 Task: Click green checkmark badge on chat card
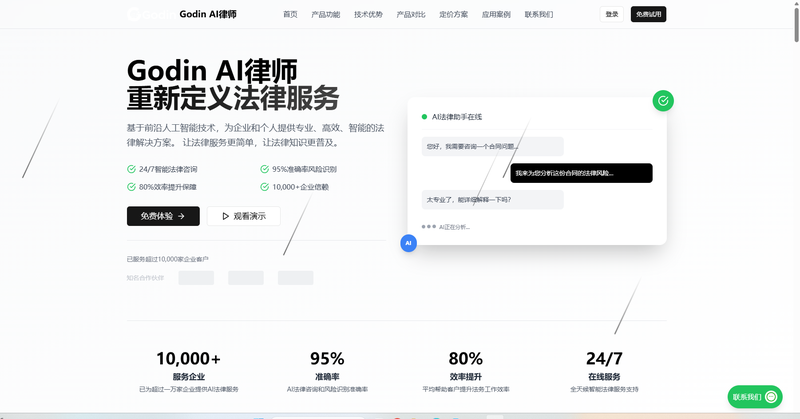click(663, 101)
